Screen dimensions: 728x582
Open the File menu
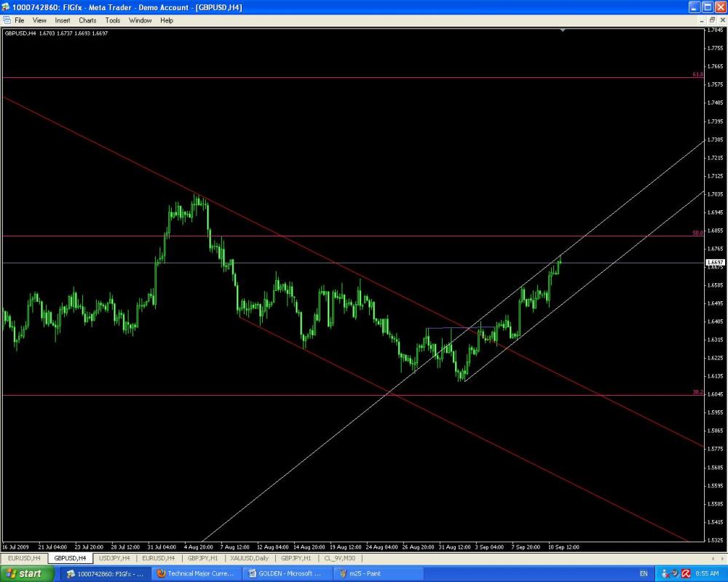pos(19,20)
